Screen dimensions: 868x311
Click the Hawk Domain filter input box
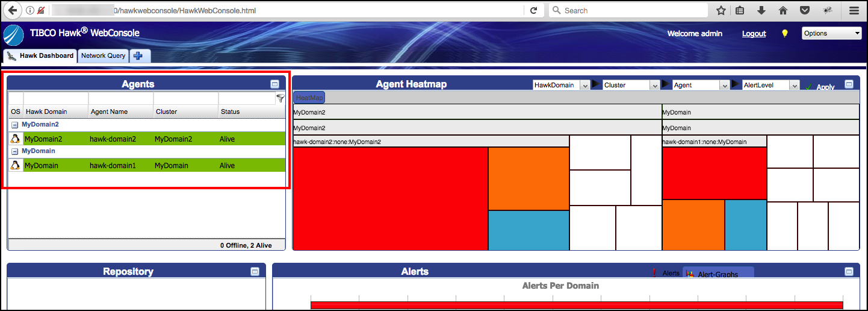coord(56,98)
